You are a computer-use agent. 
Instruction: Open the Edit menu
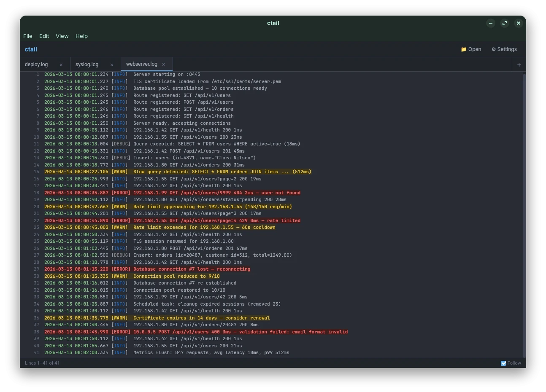44,36
